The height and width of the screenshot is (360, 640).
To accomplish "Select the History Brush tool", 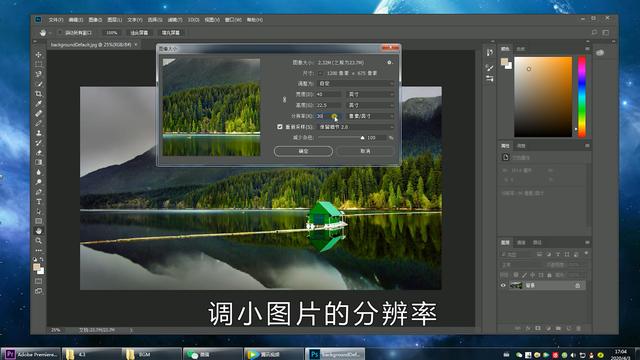I will [x=39, y=142].
